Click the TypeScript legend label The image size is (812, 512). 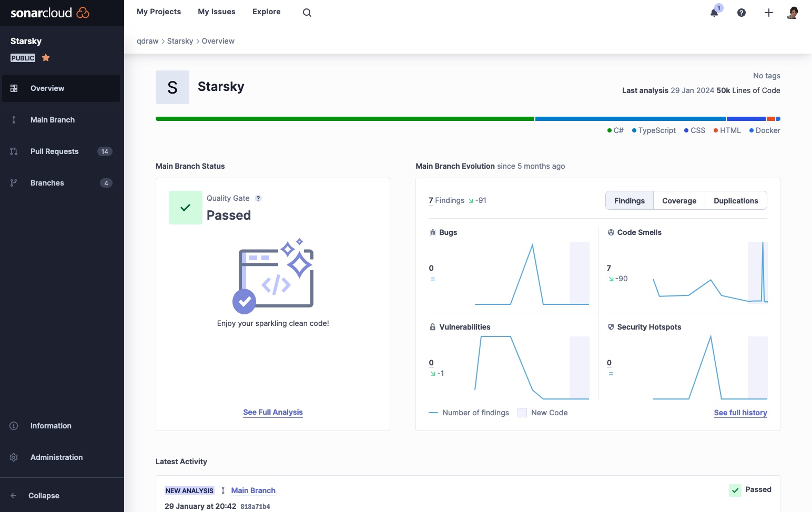[654, 130]
